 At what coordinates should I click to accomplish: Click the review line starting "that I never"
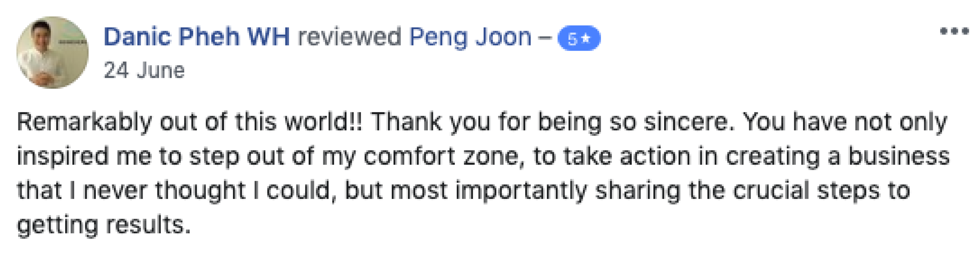pyautogui.click(x=463, y=191)
